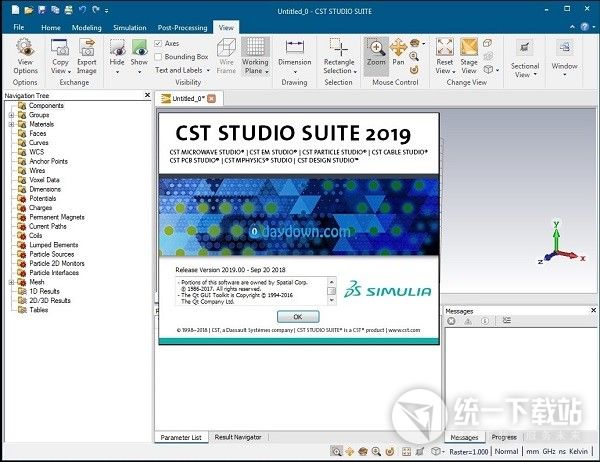Open View Options in the ribbon
The width and height of the screenshot is (600, 462).
coord(25,56)
